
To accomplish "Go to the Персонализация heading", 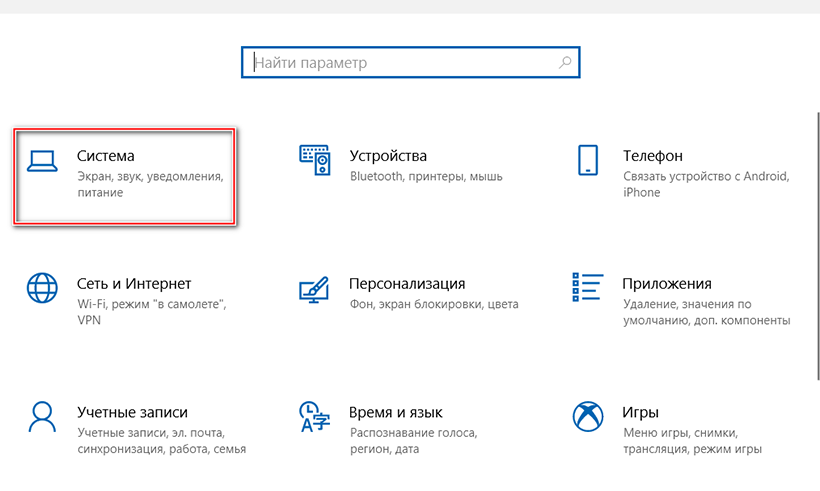I will [x=407, y=284].
